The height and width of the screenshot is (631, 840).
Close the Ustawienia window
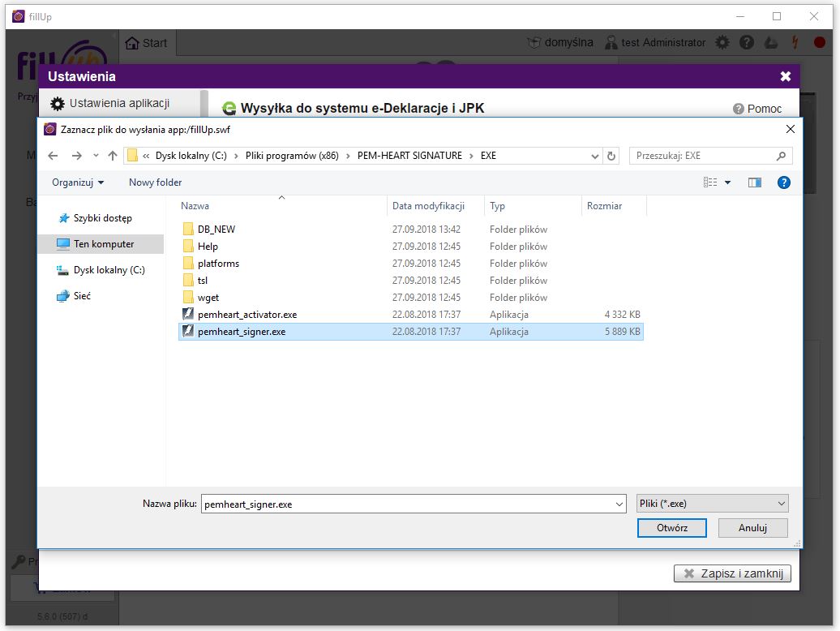786,76
